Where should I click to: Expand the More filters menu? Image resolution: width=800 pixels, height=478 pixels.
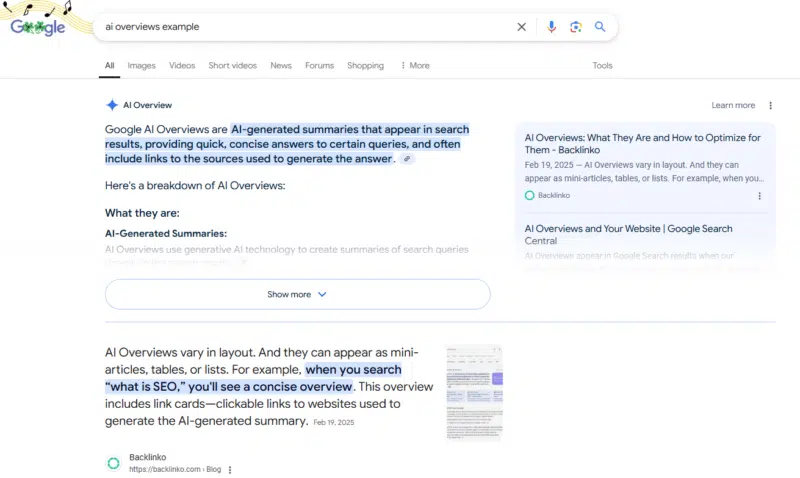415,65
